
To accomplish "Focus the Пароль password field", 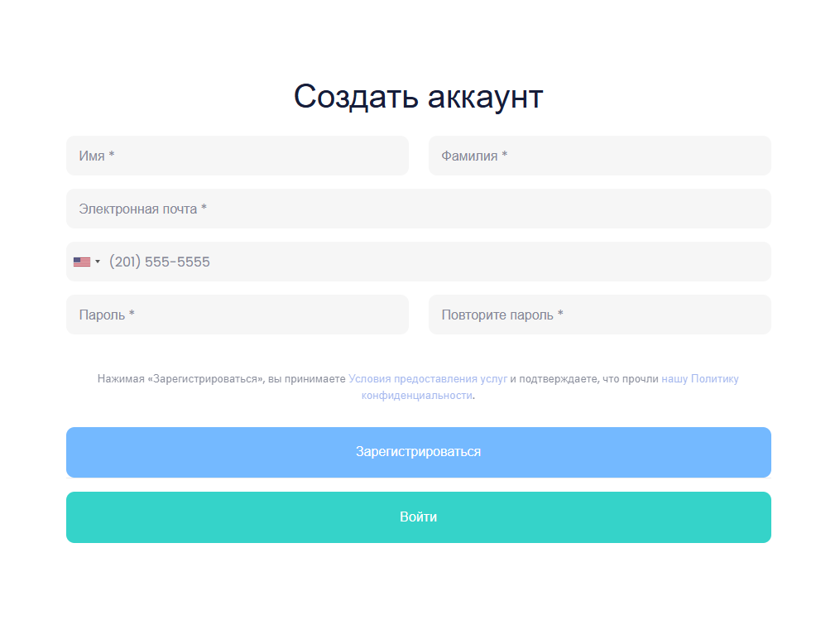I will coord(237,315).
